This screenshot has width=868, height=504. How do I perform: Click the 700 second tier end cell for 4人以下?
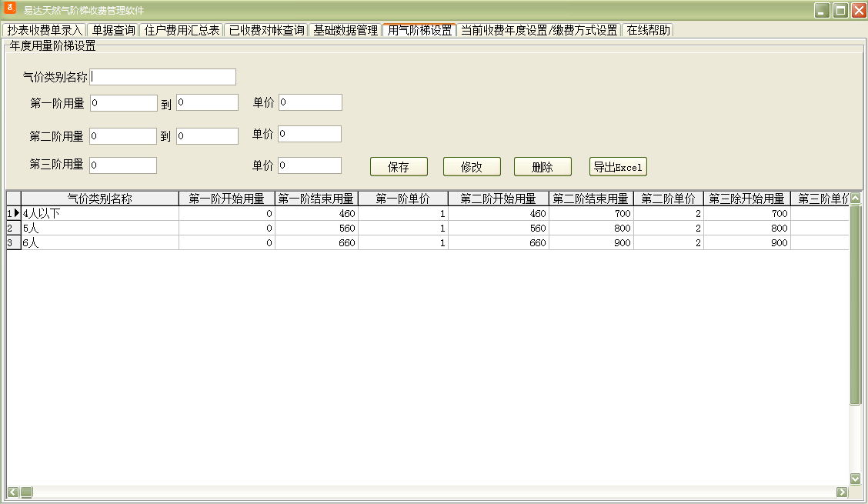[x=591, y=213]
